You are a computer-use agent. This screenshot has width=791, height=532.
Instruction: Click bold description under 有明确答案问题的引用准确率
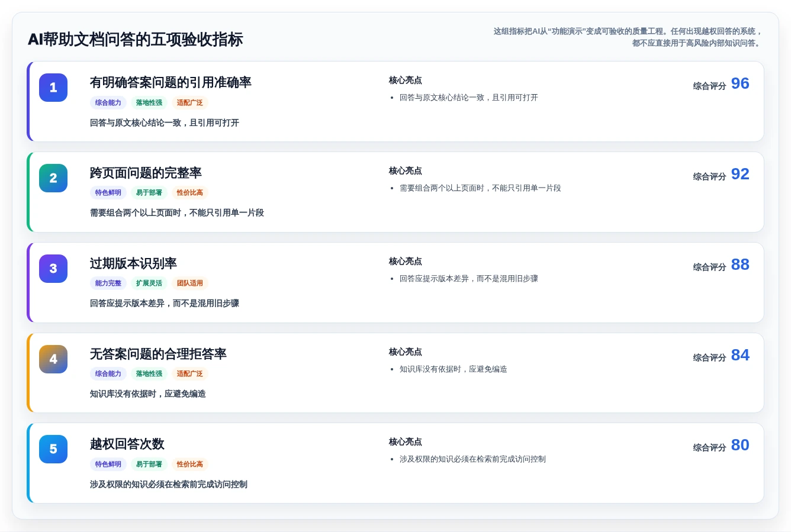(165, 123)
